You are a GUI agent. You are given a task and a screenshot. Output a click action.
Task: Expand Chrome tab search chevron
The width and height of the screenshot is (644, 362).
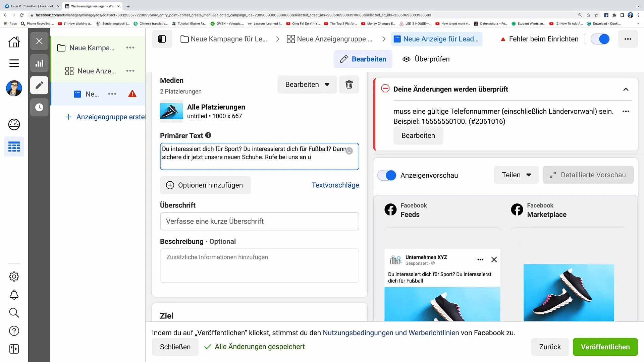click(638, 6)
